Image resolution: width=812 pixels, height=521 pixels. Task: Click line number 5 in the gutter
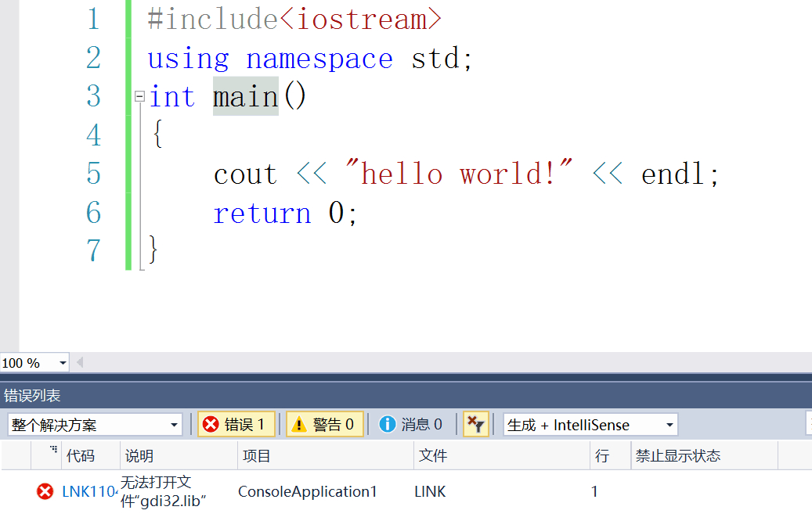pos(94,174)
